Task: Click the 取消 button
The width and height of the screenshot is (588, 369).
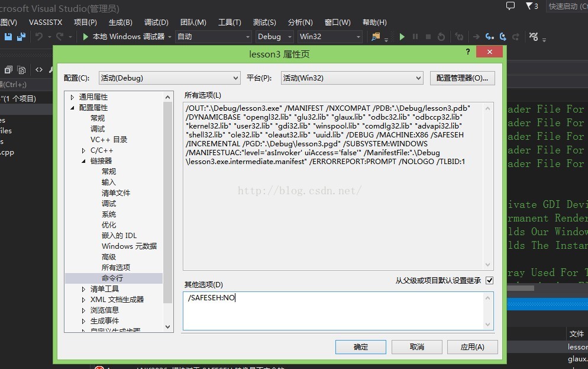Action: click(417, 347)
